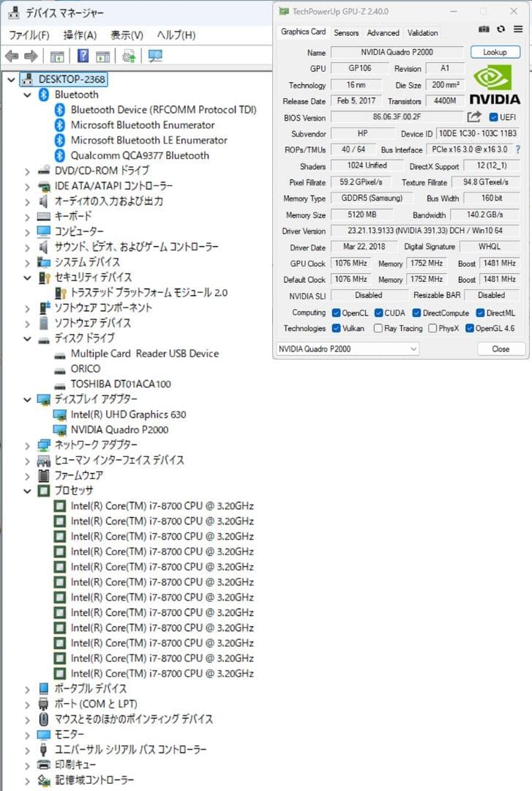
Task: Toggle the Ray Tracing checkbox
Action: pos(378,328)
